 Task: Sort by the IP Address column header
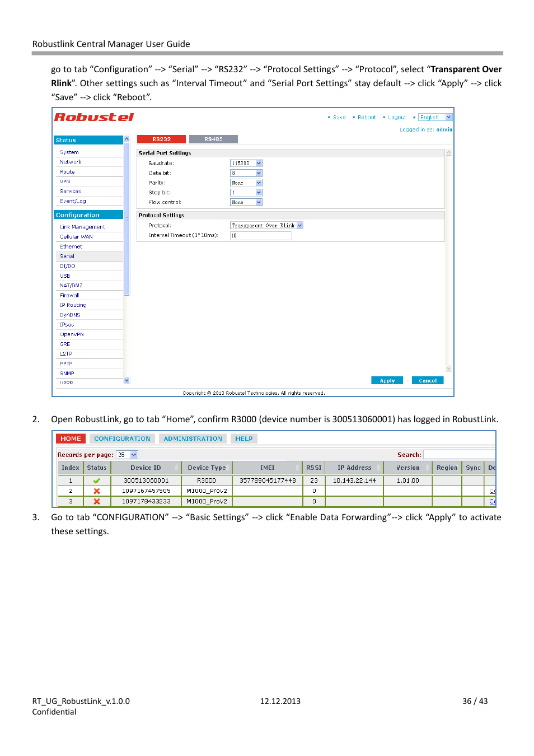354,468
